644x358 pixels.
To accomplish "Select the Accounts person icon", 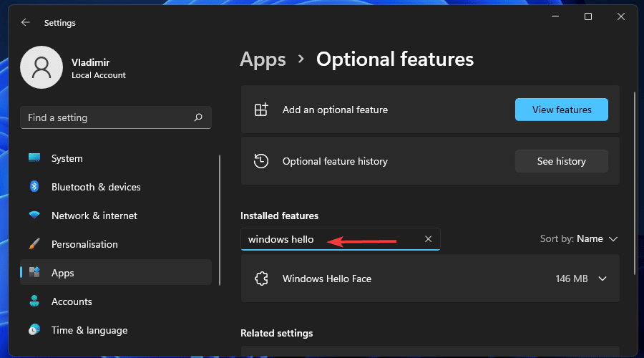I will click(34, 301).
